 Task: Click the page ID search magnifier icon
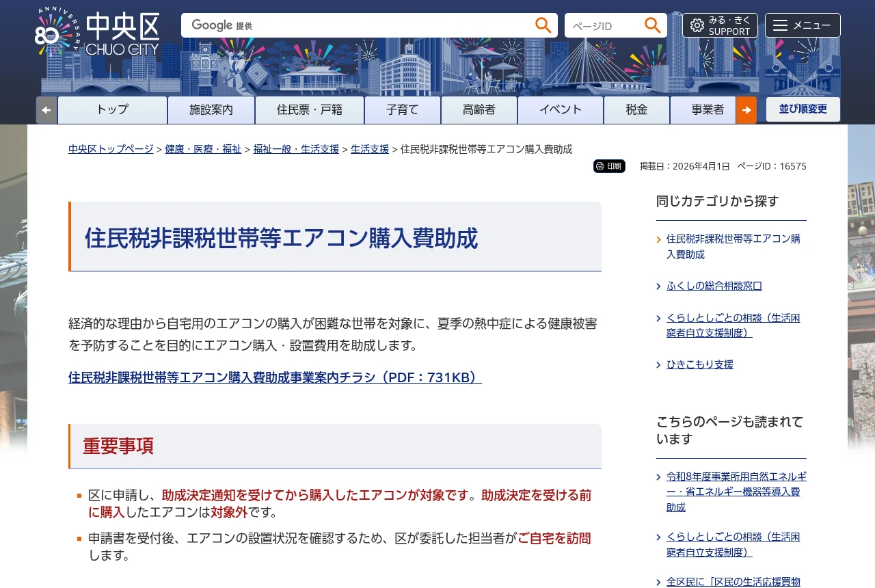(x=653, y=25)
